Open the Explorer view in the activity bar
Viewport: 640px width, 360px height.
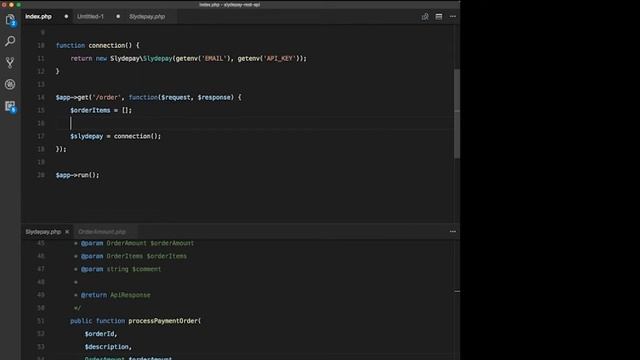[10, 20]
